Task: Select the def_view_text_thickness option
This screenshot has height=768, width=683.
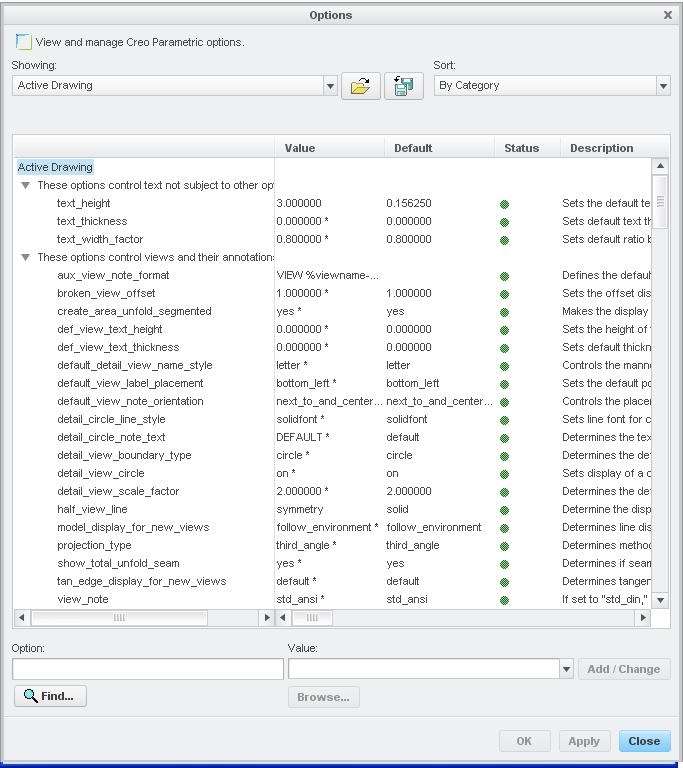Action: (118, 347)
